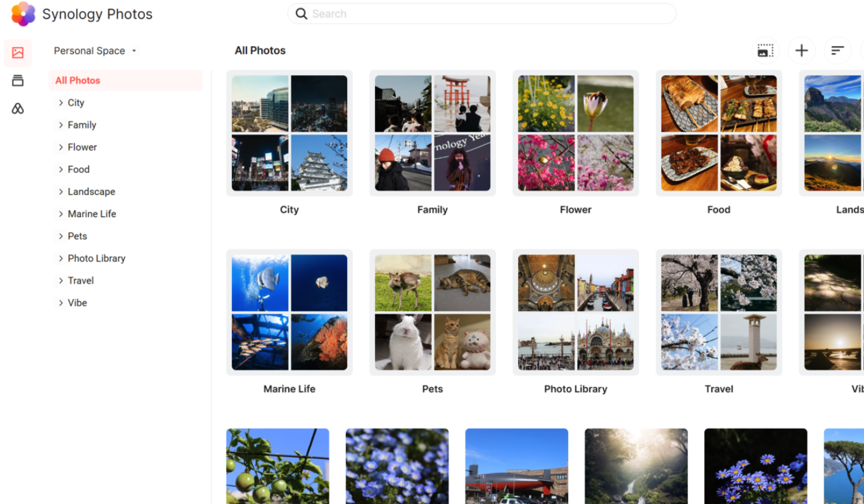
Task: Expand the Travel folder chevron
Action: pos(61,280)
